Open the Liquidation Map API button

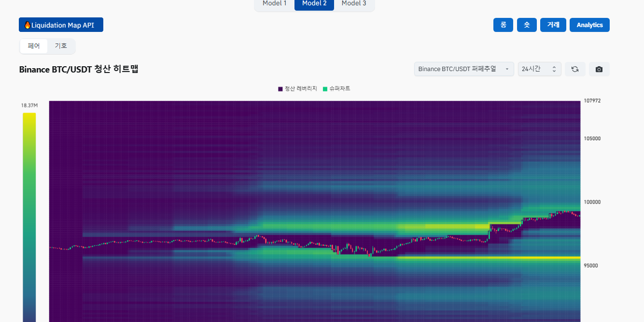tap(61, 25)
